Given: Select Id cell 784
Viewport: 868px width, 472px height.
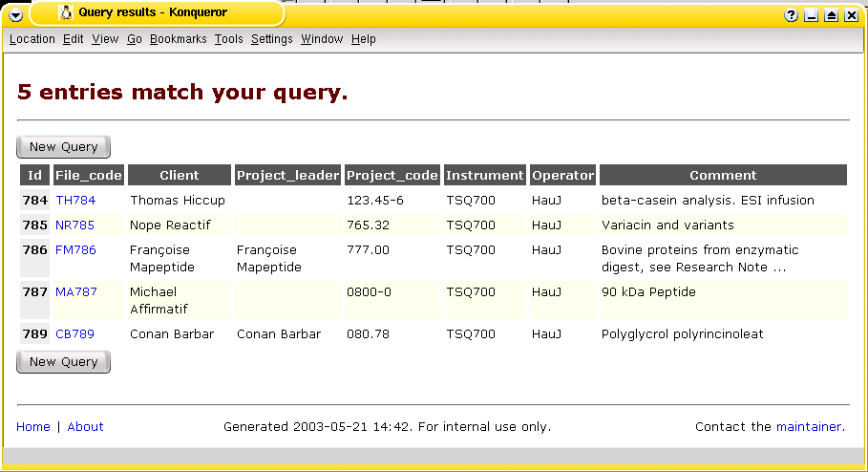Looking at the screenshot, I should pos(35,200).
